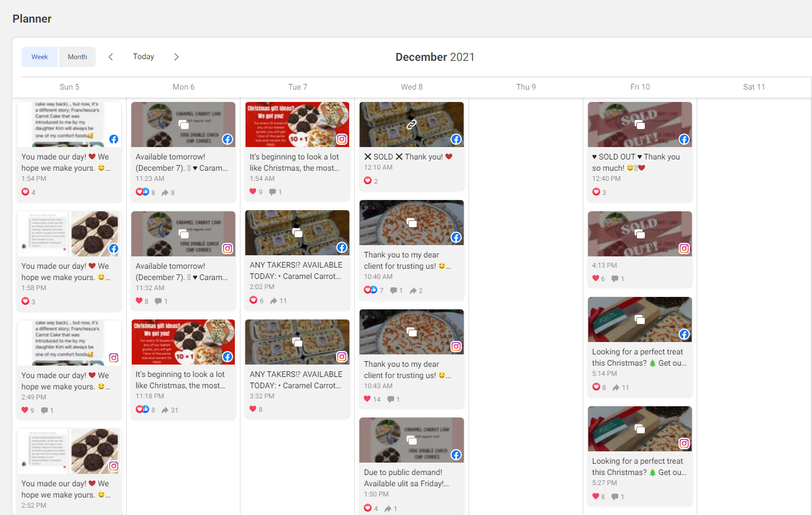The image size is (812, 515).
Task: Select the Wed 8 day header
Action: click(x=412, y=87)
